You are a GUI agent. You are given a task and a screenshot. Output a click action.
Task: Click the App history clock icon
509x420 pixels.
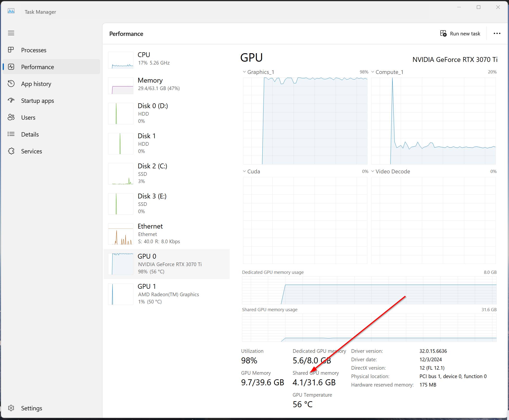11,84
